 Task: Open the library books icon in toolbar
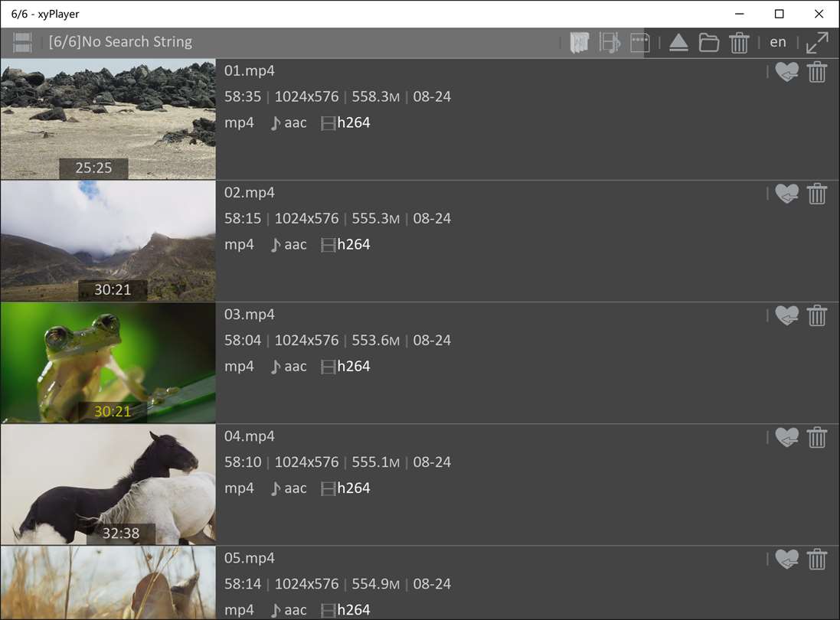580,42
